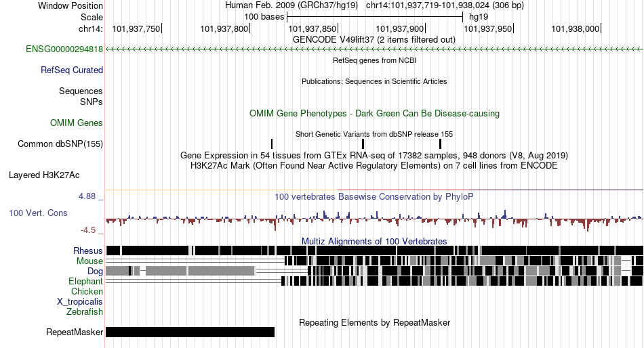Click the GTEx Gene Expression track title
The image size is (644, 348).
coord(374,156)
